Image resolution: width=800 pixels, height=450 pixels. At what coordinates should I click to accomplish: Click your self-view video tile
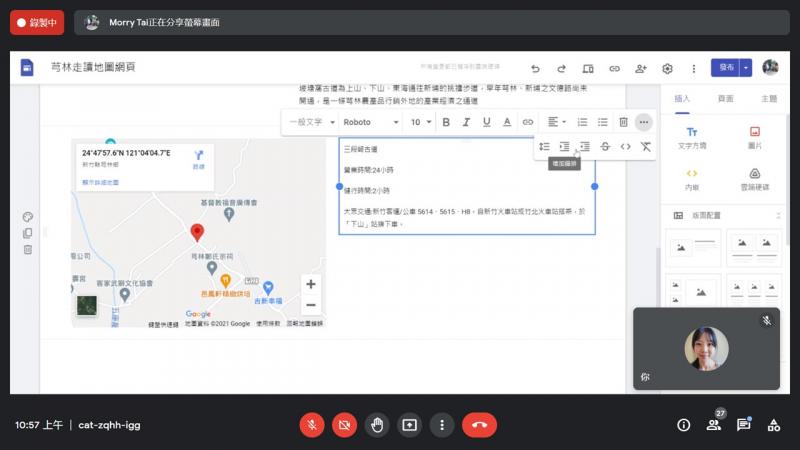pyautogui.click(x=707, y=349)
